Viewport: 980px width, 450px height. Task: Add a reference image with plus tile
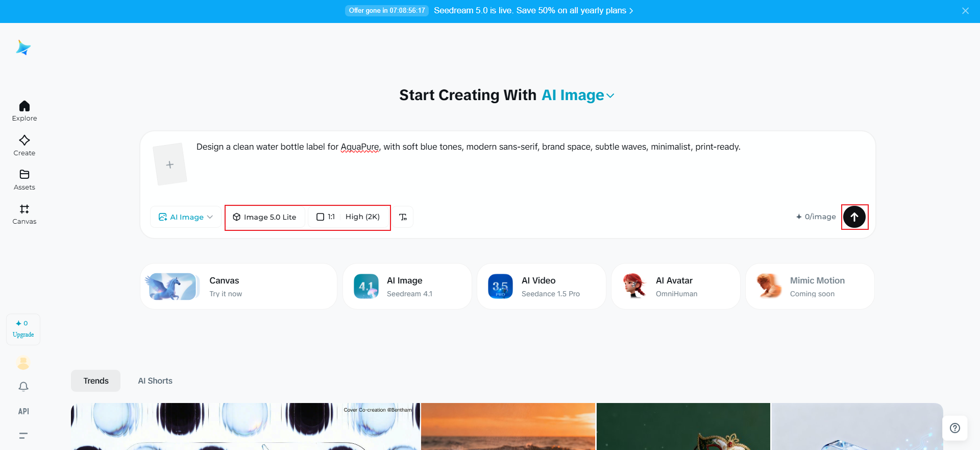tap(170, 164)
